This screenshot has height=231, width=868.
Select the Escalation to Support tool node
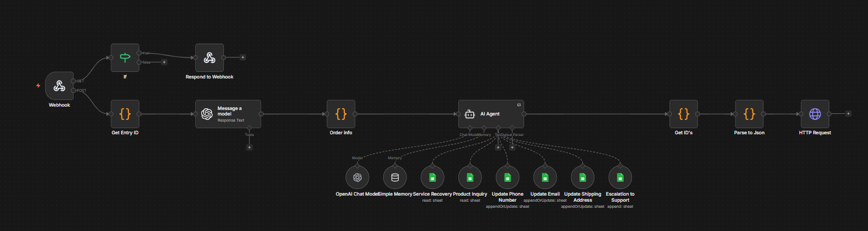620,177
